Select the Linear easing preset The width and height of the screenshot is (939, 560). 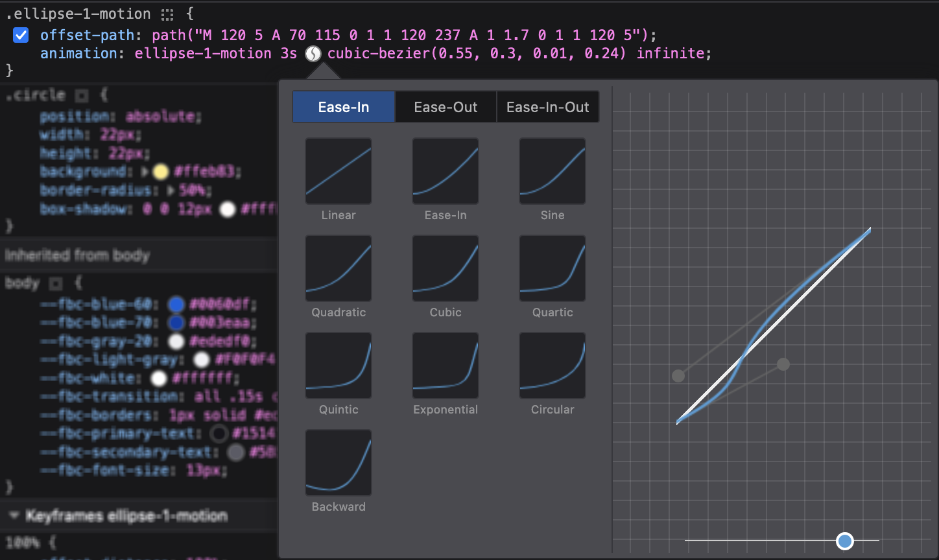tap(339, 171)
